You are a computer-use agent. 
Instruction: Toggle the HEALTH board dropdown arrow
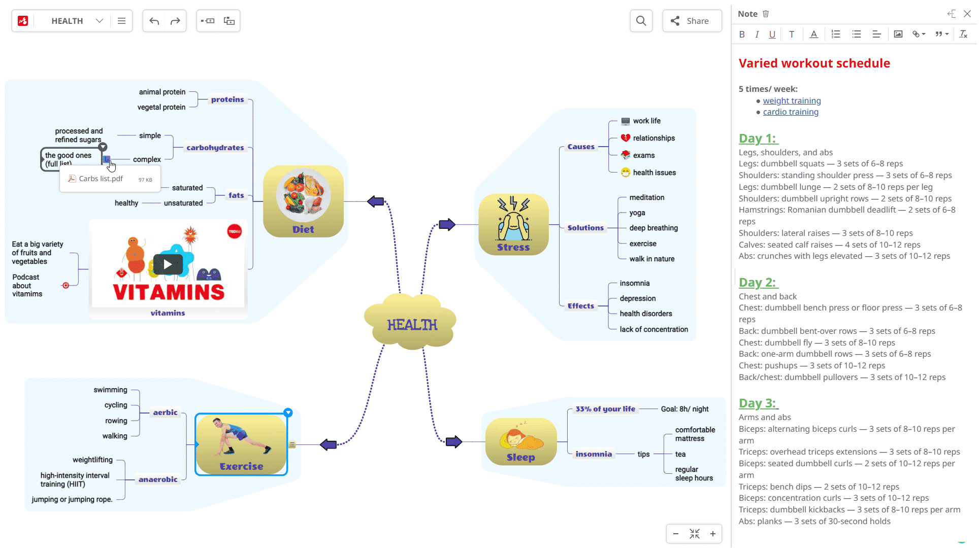99,20
